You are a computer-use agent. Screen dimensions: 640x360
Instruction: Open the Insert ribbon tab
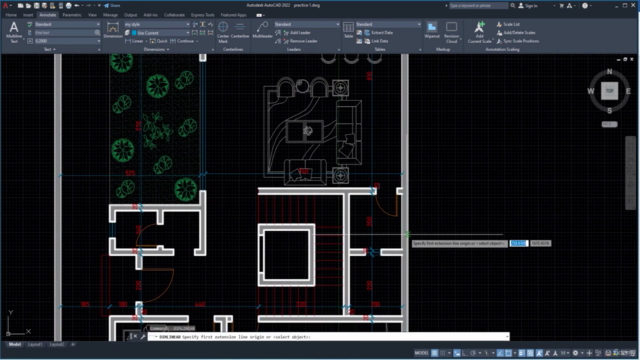pos(28,15)
